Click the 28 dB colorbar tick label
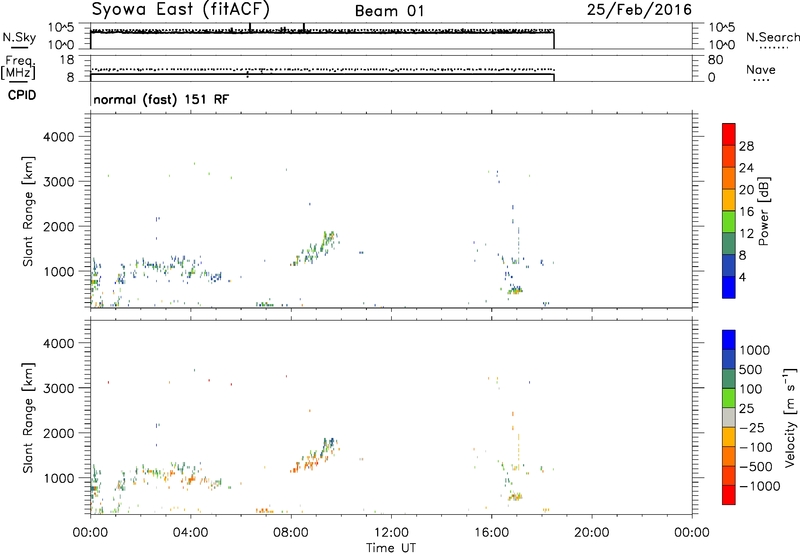This screenshot has height=554, width=800. pyautogui.click(x=746, y=146)
